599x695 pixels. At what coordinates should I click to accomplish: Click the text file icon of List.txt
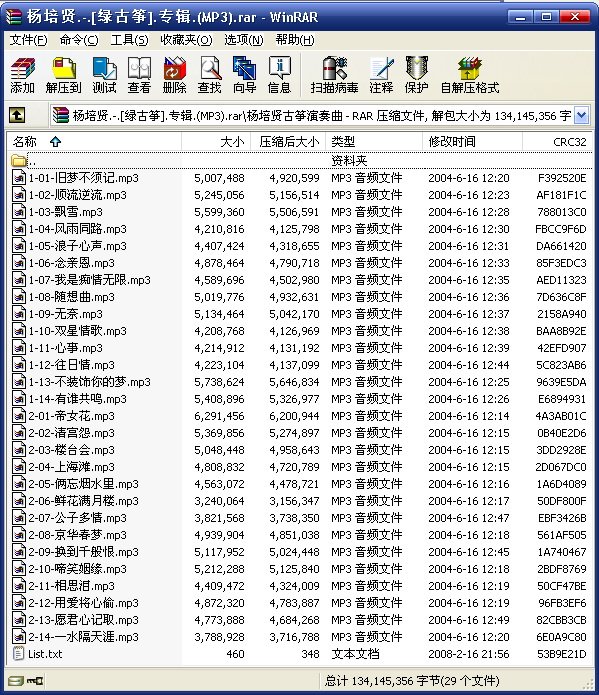pos(19,654)
